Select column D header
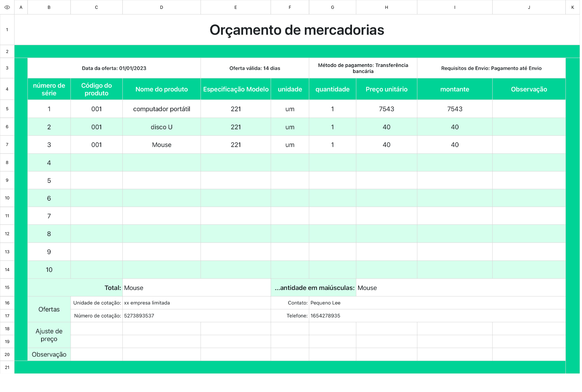Viewport: 582px width, 392px height. (x=161, y=7)
